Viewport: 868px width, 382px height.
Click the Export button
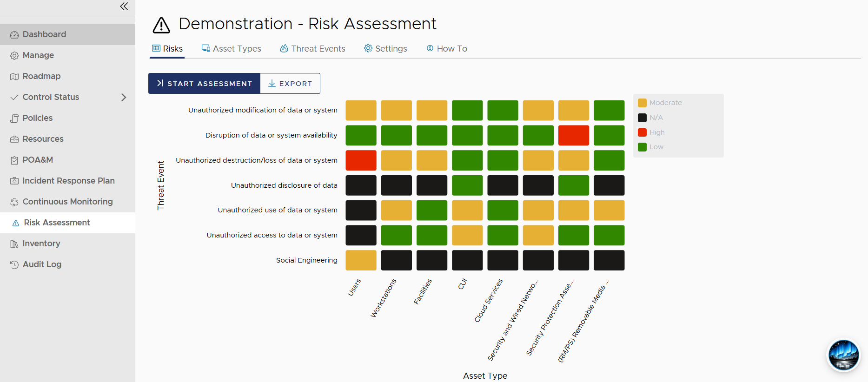[x=290, y=83]
